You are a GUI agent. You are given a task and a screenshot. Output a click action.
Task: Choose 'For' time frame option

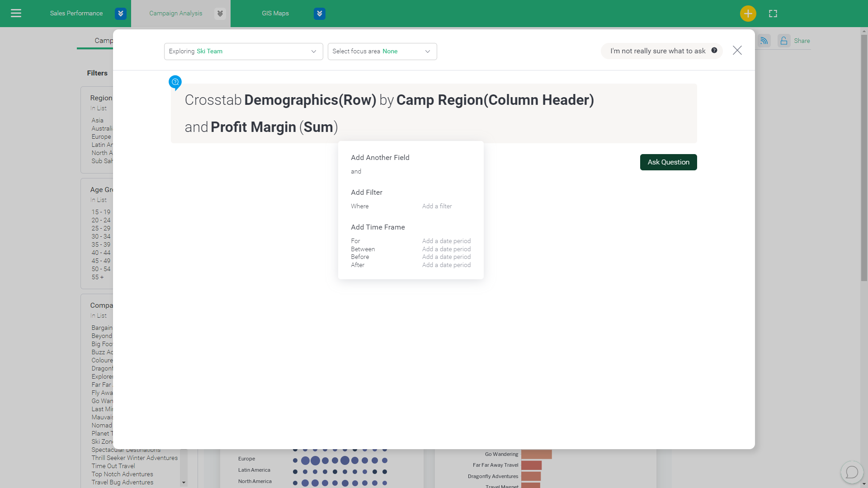pos(355,241)
